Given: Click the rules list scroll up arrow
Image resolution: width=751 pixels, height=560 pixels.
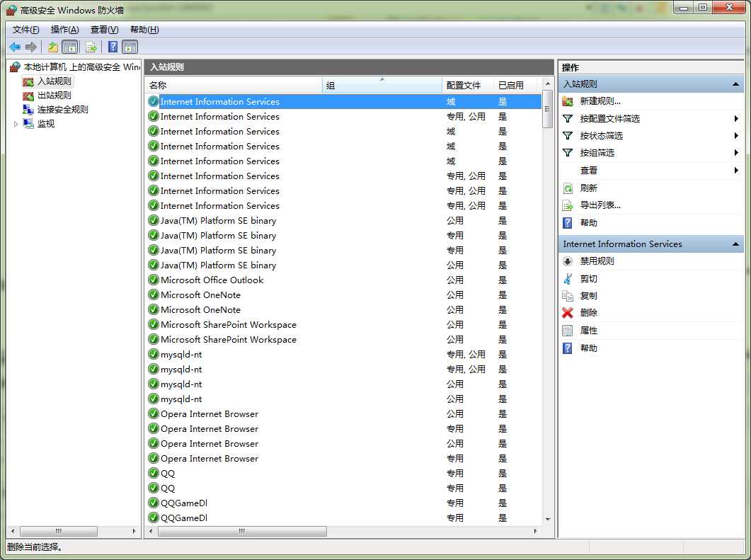Looking at the screenshot, I should [547, 84].
